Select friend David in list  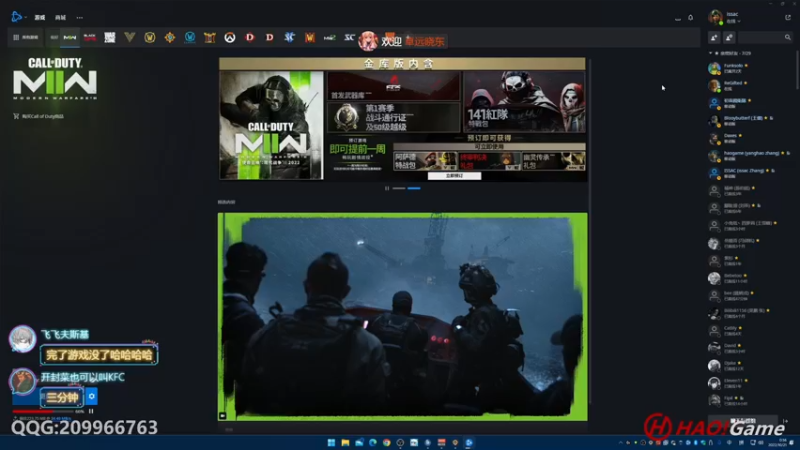[750, 348]
